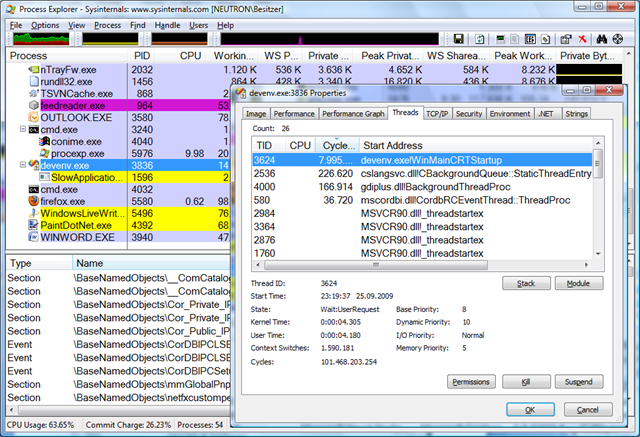Collapse the devenv.exe tree node
The width and height of the screenshot is (640, 437).
[x=23, y=165]
